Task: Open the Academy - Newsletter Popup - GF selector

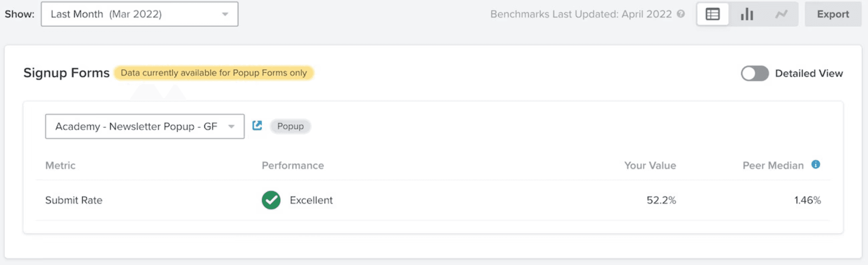Action: 136,126
